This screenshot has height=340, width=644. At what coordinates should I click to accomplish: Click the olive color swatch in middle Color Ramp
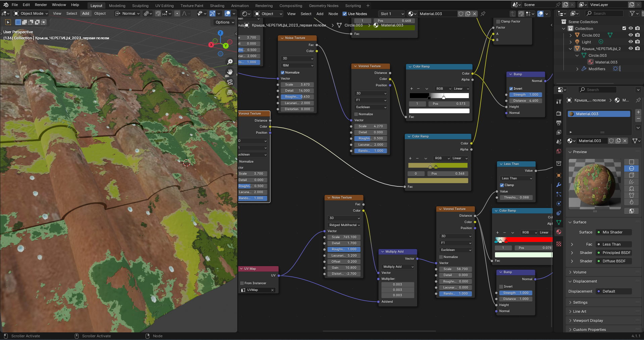[438, 181]
